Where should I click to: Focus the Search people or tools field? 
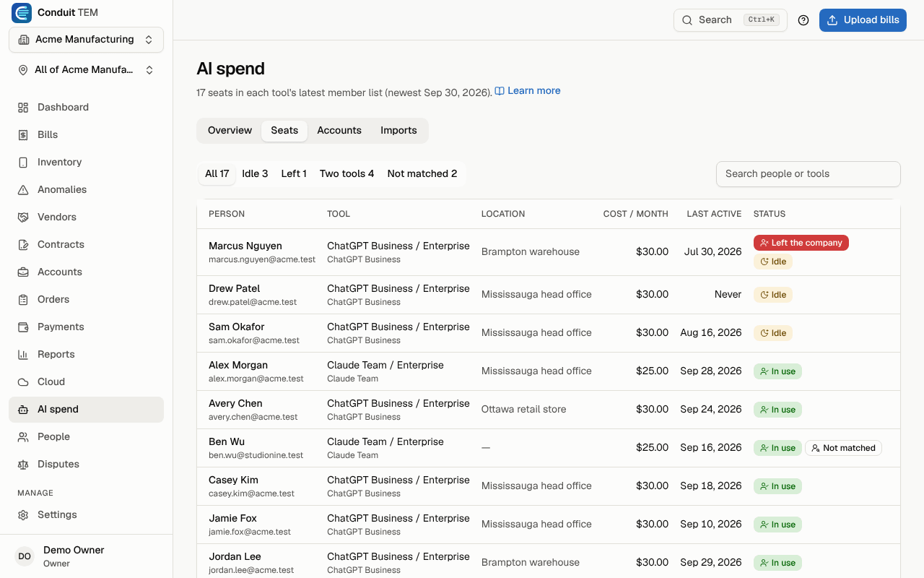coord(808,174)
